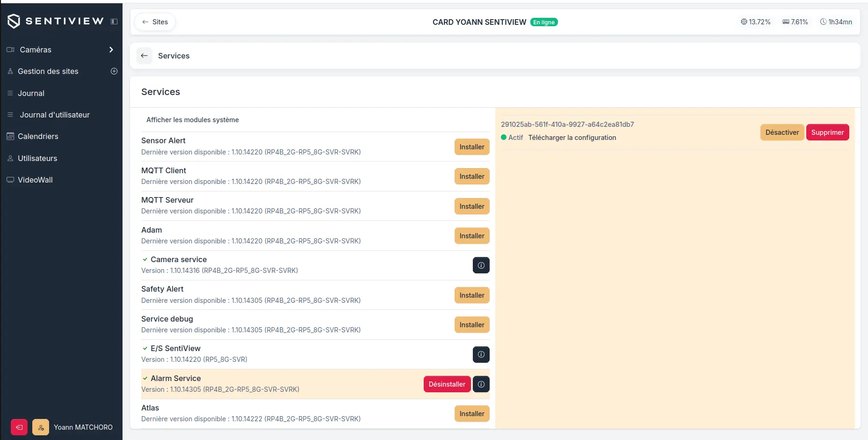Go back to Sites
The image size is (868, 440).
click(x=155, y=22)
